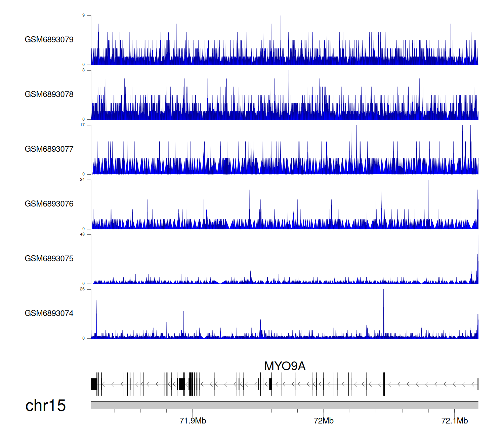The height and width of the screenshot is (444, 504).
Task: Click the GSM6893079 track label
Action: click(x=49, y=40)
